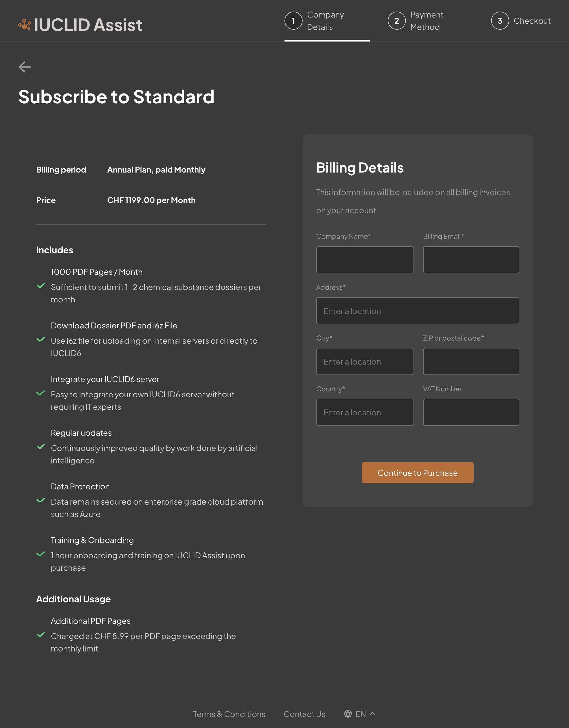569x728 pixels.
Task: Enter ZIP or postal code field
Action: coord(471,361)
